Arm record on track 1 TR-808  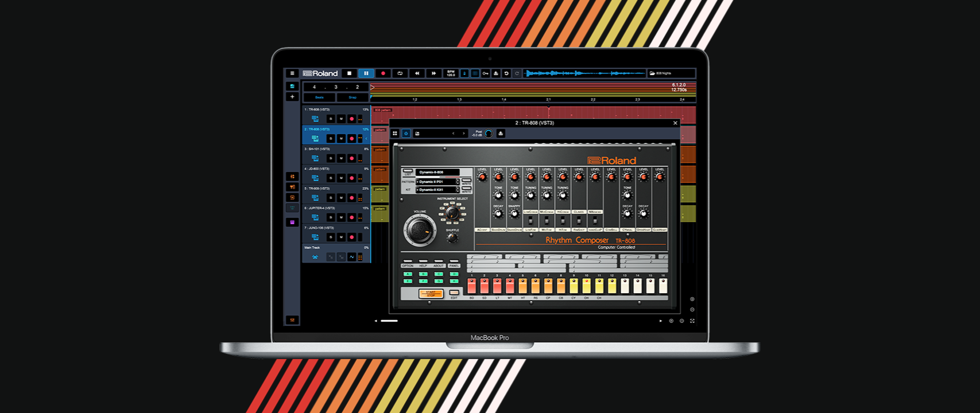(351, 119)
